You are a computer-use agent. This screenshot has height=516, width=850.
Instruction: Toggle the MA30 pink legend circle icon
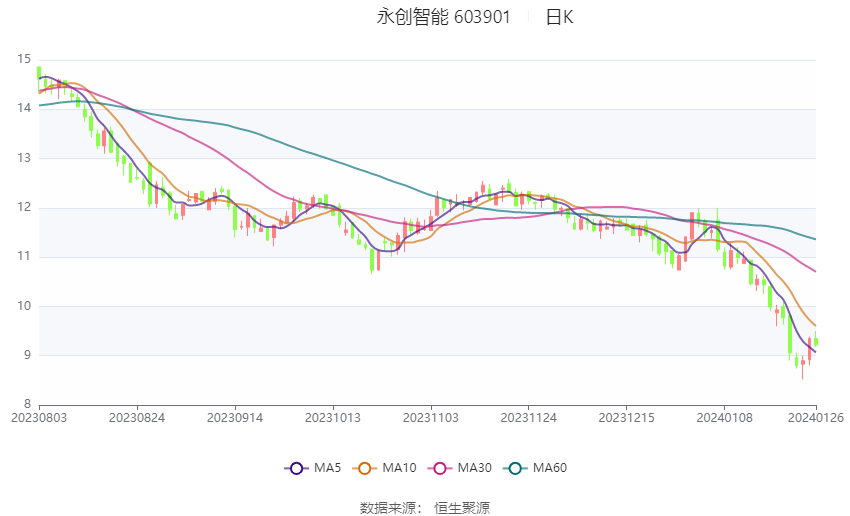pos(440,468)
